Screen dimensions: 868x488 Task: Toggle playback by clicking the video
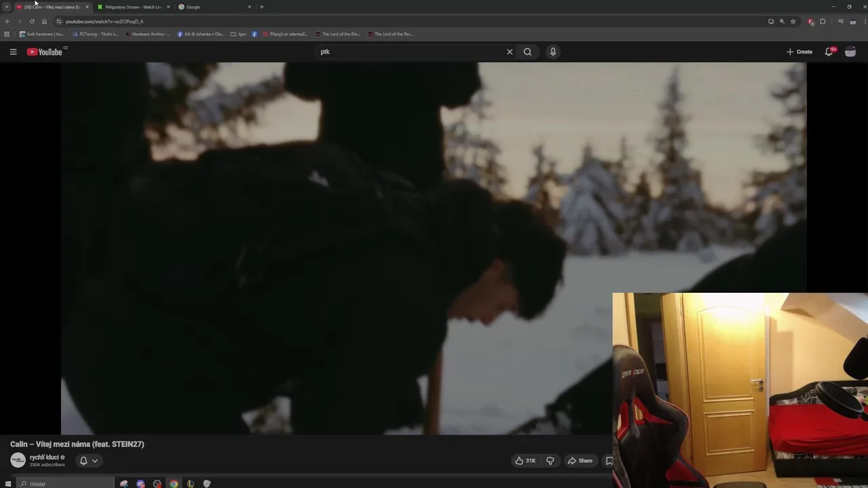[x=434, y=248]
